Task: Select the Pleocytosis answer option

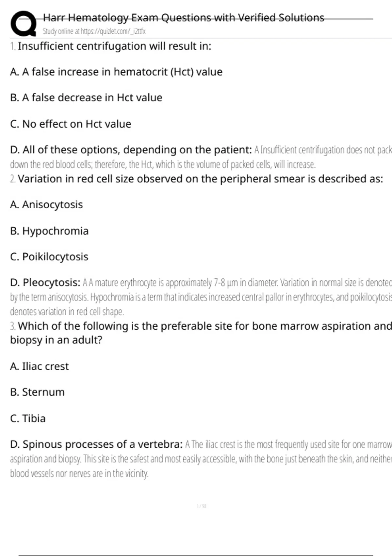Action: [45, 282]
